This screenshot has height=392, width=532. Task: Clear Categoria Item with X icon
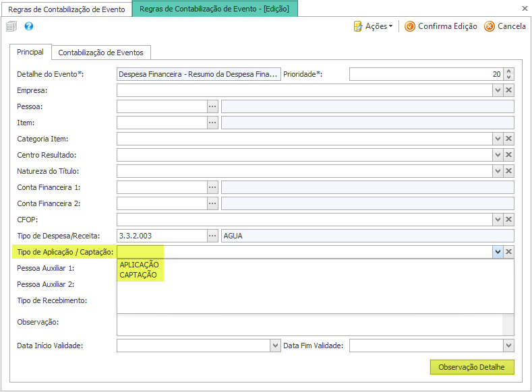508,139
